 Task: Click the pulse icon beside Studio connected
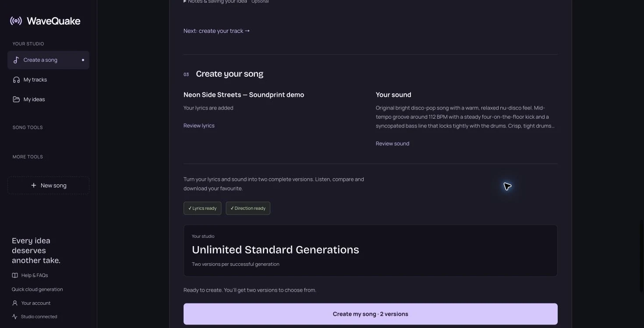15,317
